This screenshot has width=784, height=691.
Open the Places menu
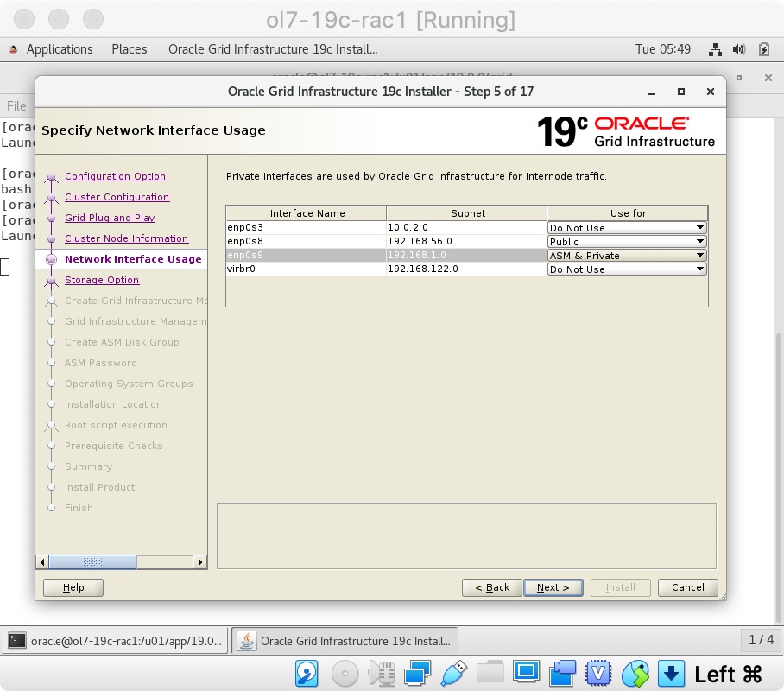(x=129, y=49)
